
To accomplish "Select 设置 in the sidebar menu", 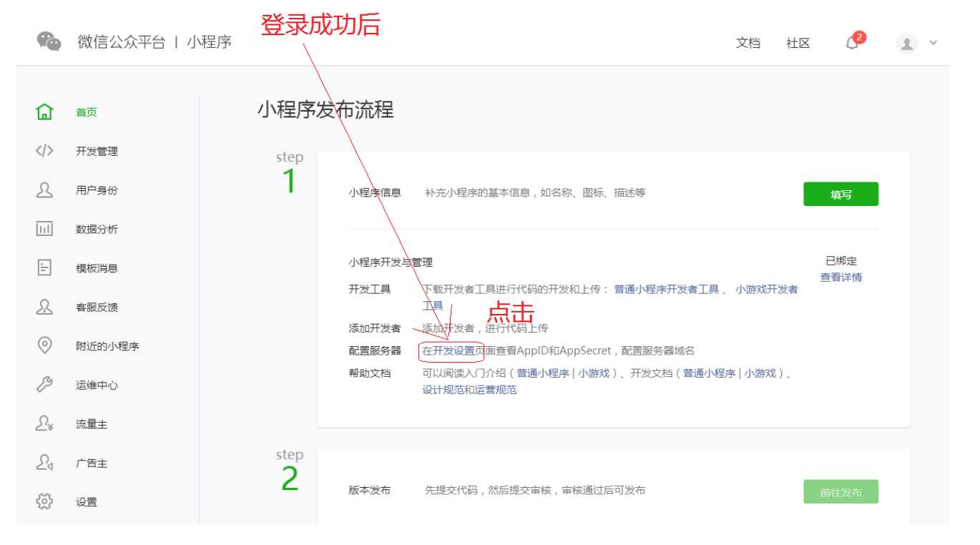I will [87, 502].
